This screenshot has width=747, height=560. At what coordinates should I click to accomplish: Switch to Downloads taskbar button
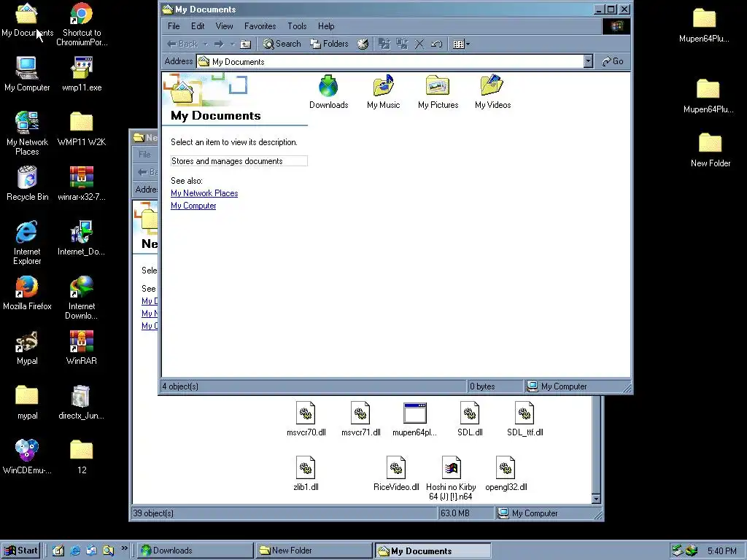(x=196, y=551)
